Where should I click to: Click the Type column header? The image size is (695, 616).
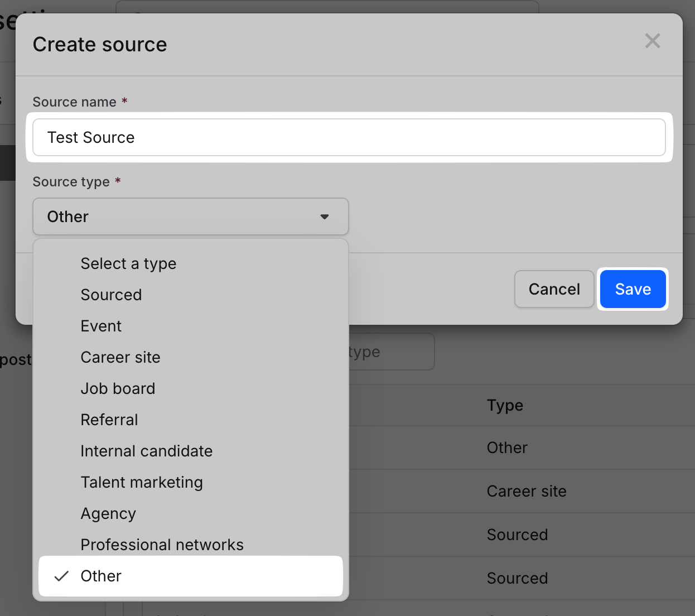coord(505,405)
